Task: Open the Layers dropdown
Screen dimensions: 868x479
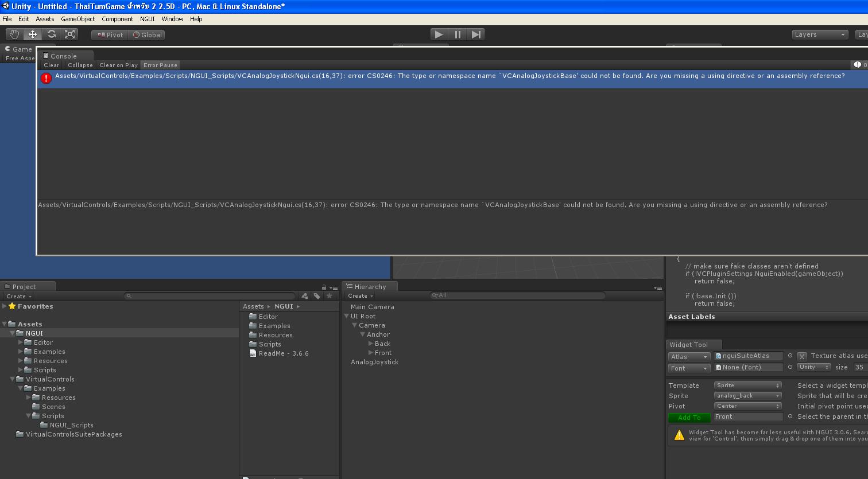Action: tap(820, 35)
